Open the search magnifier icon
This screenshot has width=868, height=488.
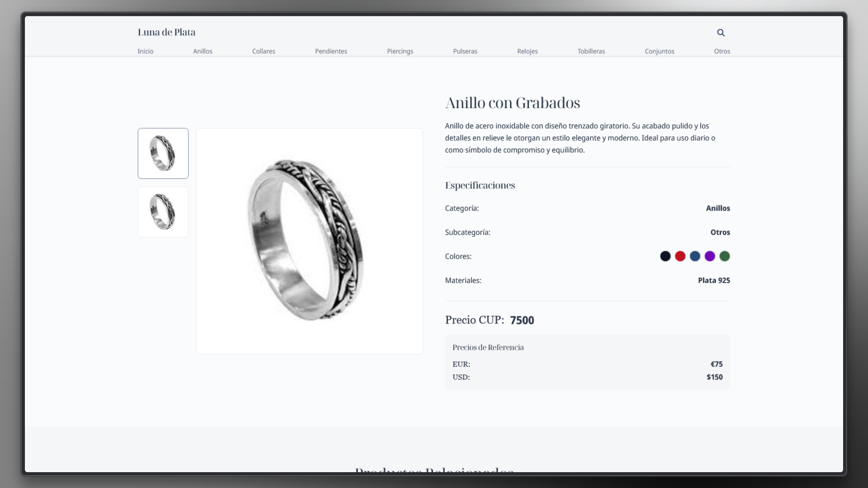coord(721,33)
